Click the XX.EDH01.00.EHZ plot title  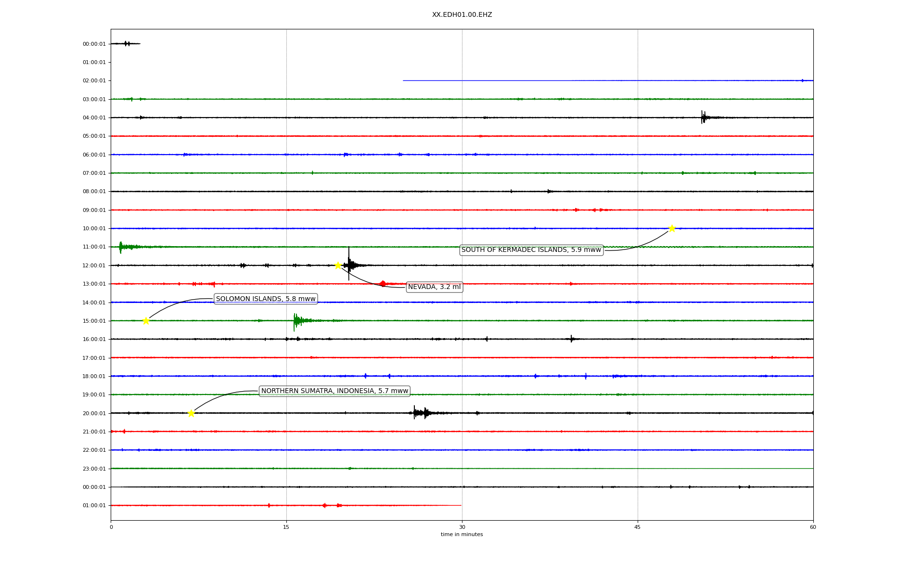coord(462,15)
